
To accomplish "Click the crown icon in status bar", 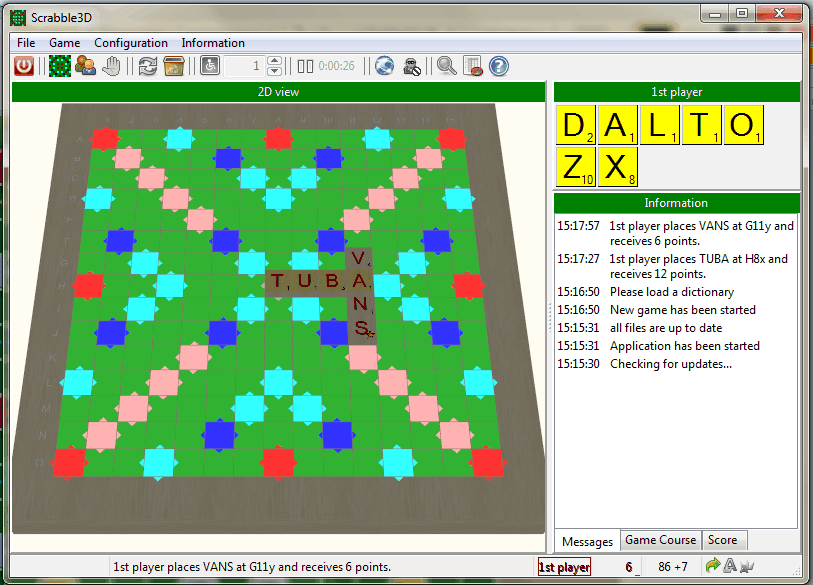I will click(x=747, y=566).
